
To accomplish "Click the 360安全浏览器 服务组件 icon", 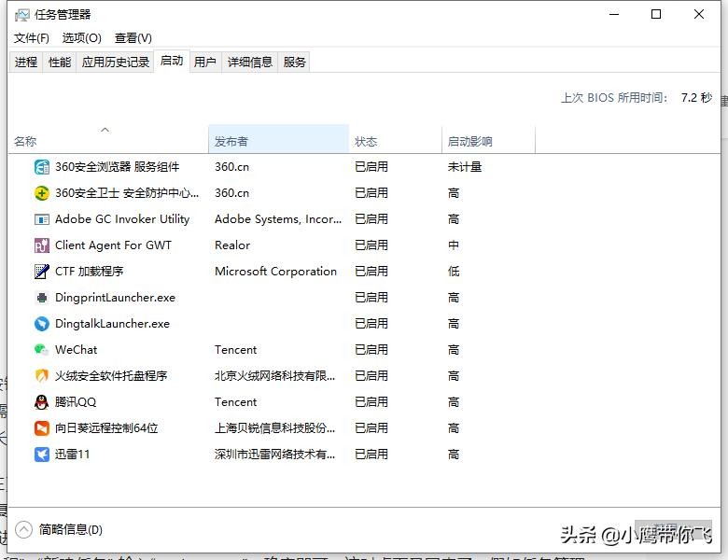I will pyautogui.click(x=41, y=167).
